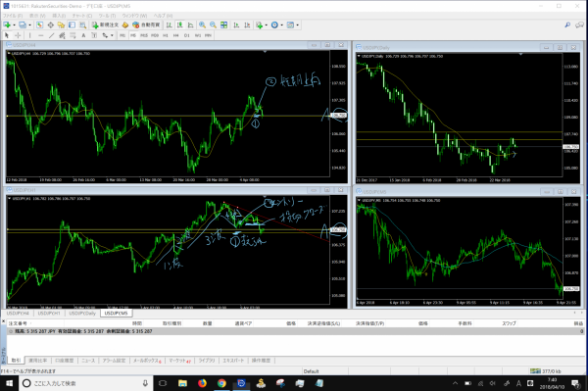This screenshot has width=588, height=391.
Task: Expand the arrows objects dropdown
Action: coord(112,35)
